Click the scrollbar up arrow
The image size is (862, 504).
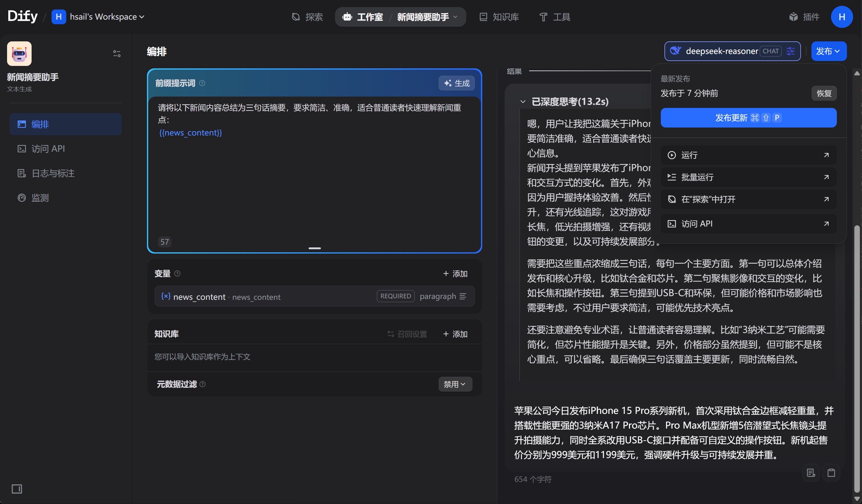click(x=857, y=73)
